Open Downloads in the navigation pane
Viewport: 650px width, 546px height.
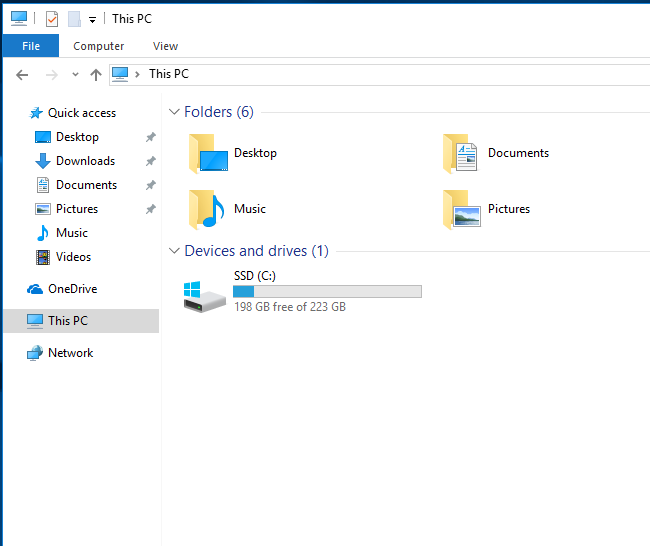tap(85, 161)
